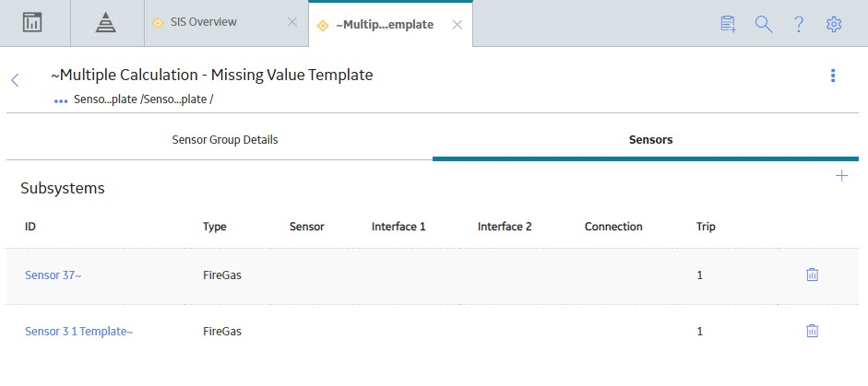Open Sensor 3 1 Template~ link

[79, 332]
